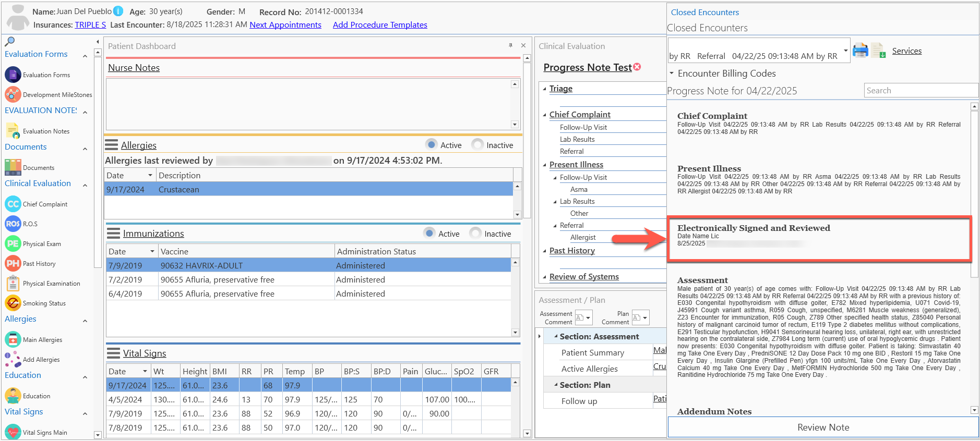The height and width of the screenshot is (441, 980).
Task: Click the Vital Signs section menu icon
Action: 113,353
